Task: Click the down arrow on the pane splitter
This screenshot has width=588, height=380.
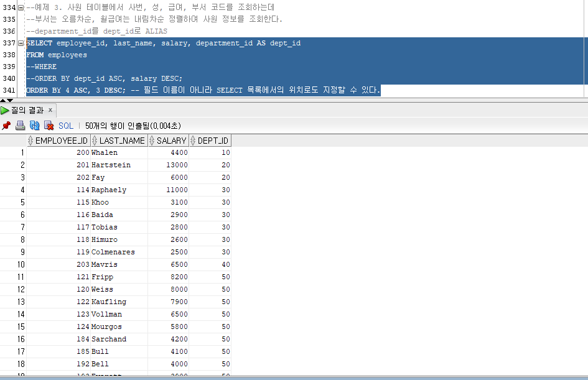Action: click(x=10, y=100)
